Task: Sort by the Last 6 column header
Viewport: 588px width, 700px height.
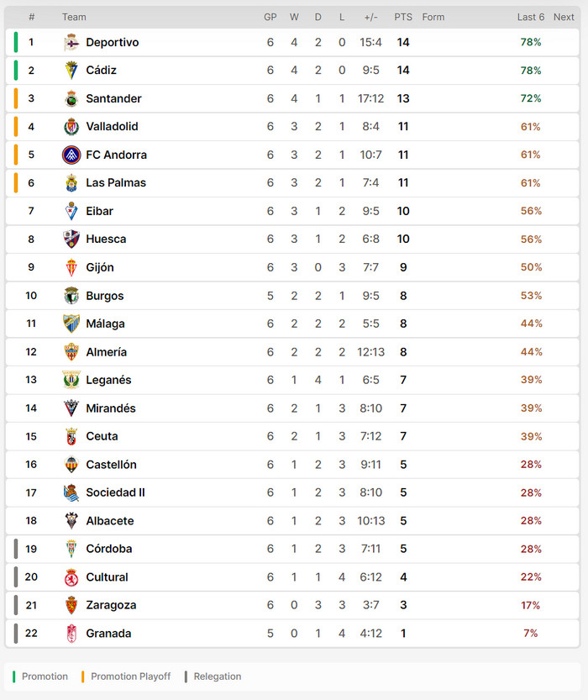Action: click(530, 17)
